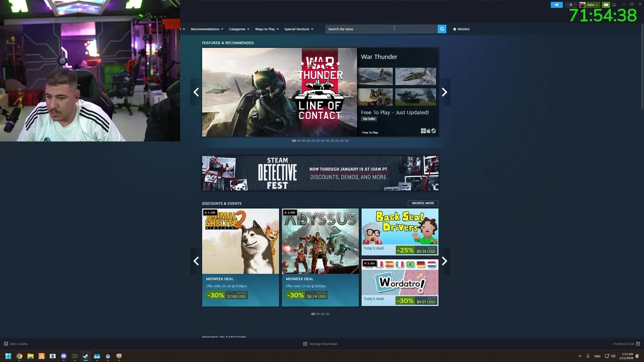Screen dimensions: 644x362
Task: Expand the Categories dropdown
Action: [239, 29]
